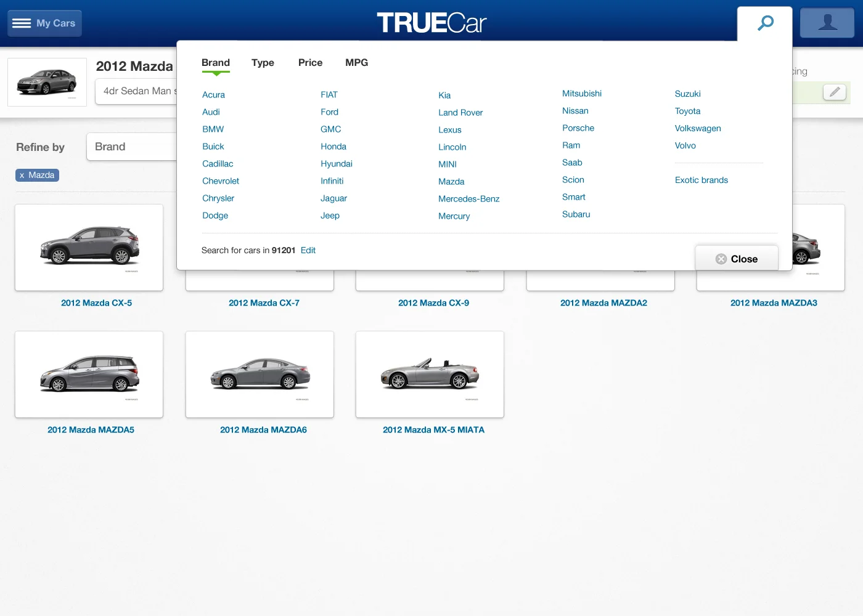Pick the Lincoln brand
The width and height of the screenshot is (863, 616).
(452, 147)
